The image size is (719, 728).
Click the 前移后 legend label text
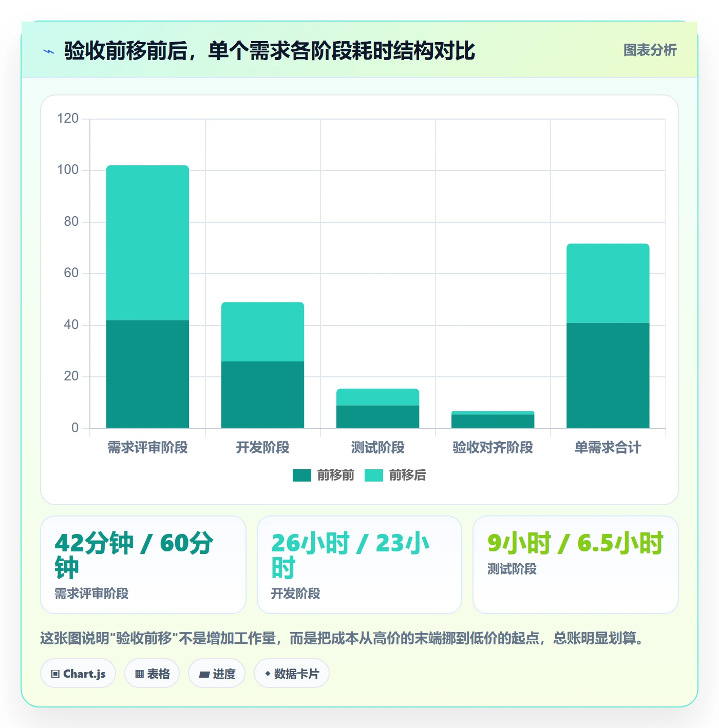click(408, 475)
